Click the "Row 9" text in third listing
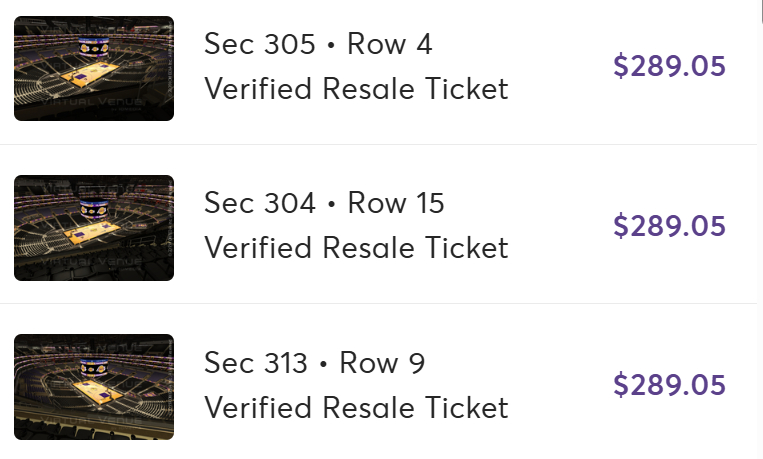This screenshot has width=763, height=459. [x=382, y=363]
